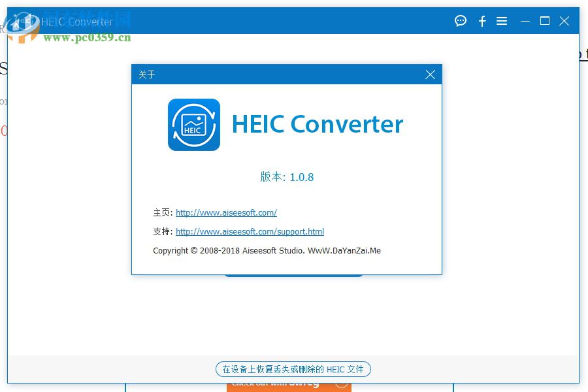Viewport: 588px width, 392px height.
Task: Close the 关于 About dialog
Action: [430, 74]
